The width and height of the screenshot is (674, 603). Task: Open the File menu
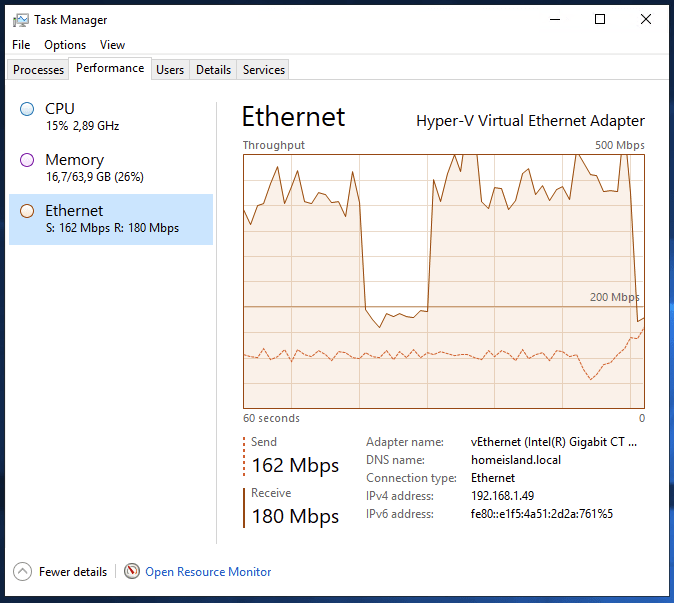click(21, 45)
